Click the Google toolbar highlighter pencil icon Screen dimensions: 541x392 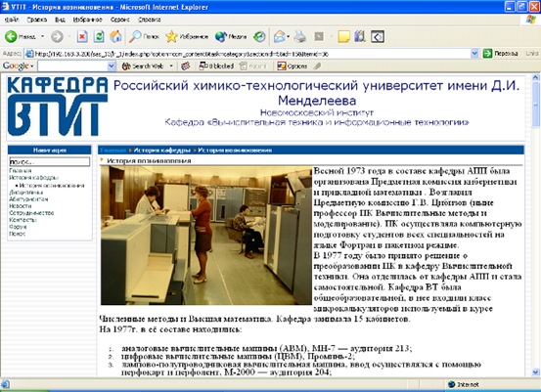317,65
